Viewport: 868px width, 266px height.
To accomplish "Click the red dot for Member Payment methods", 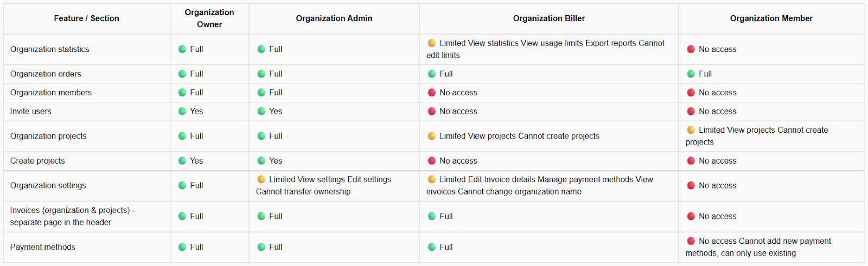I will (x=691, y=241).
